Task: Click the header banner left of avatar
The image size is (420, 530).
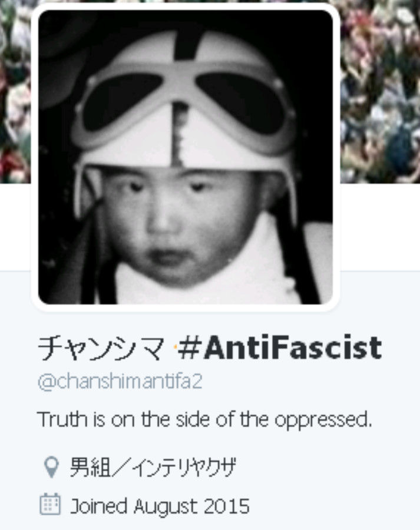Action: point(15,91)
